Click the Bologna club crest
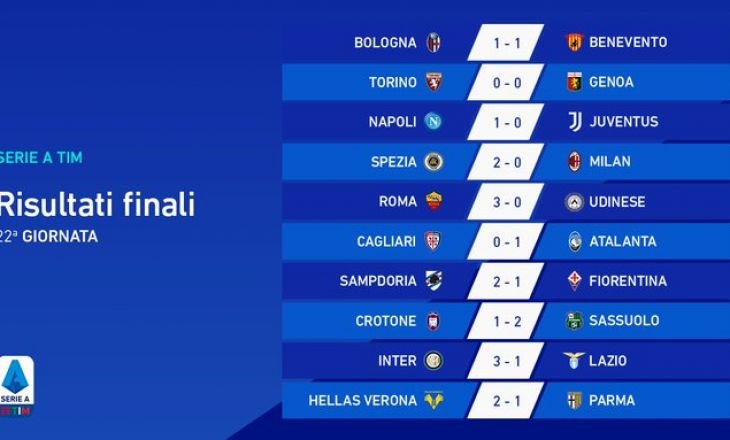Image resolution: width=730 pixels, height=440 pixels. pos(433,42)
